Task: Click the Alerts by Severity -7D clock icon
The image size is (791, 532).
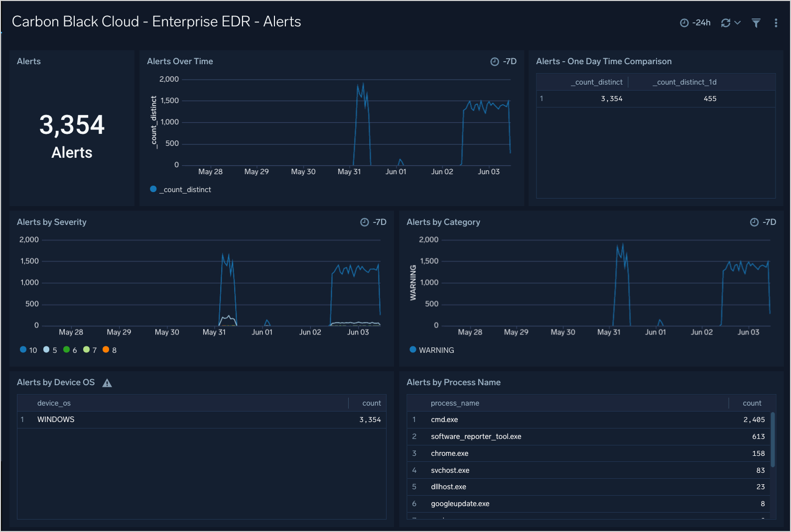Action: [365, 222]
